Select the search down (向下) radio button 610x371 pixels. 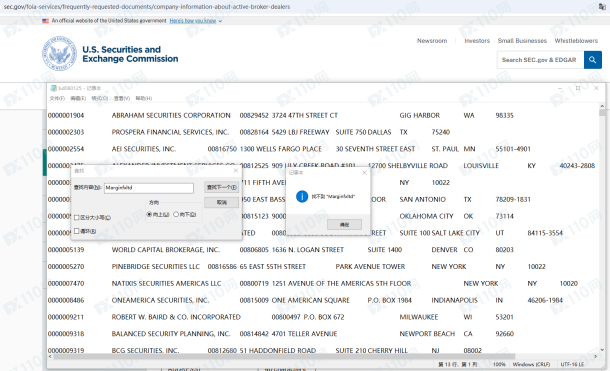176,214
